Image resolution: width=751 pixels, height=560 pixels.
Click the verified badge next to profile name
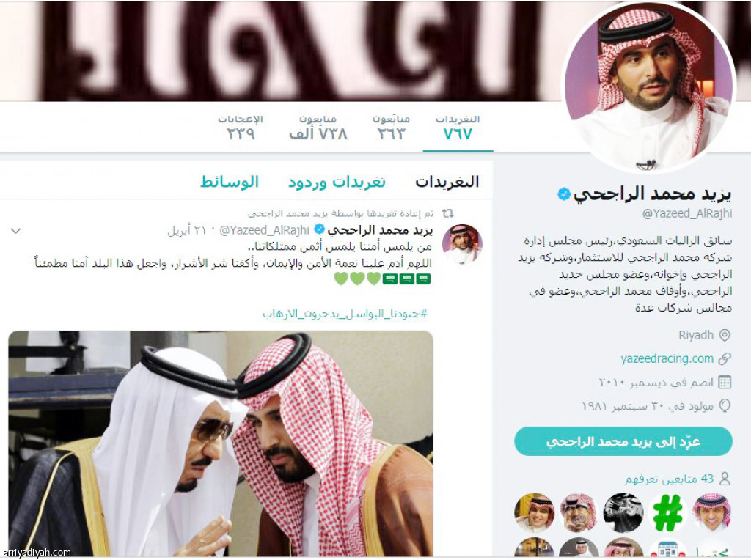coord(564,194)
